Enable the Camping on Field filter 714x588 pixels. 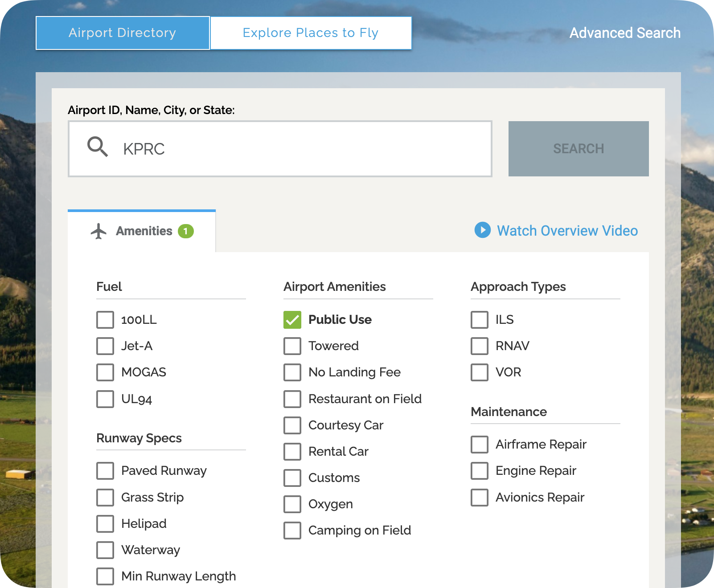pos(292,531)
